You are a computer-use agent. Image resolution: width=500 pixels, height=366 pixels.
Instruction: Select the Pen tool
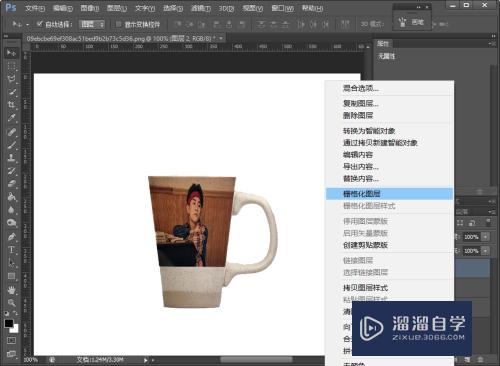[11, 237]
